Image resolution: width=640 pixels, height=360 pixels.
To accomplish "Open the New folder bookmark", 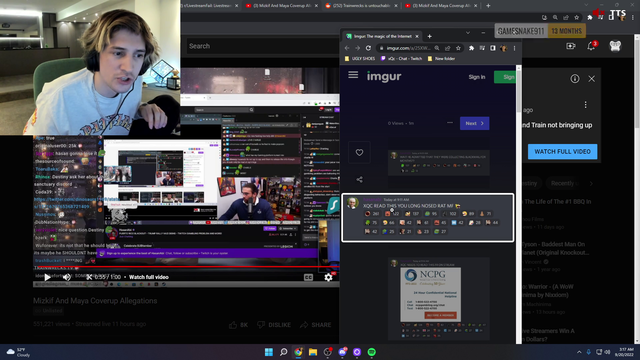I will click(441, 58).
